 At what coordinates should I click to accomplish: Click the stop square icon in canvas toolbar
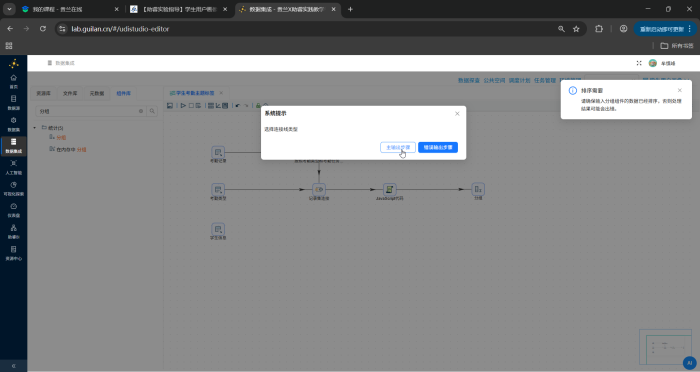point(191,106)
